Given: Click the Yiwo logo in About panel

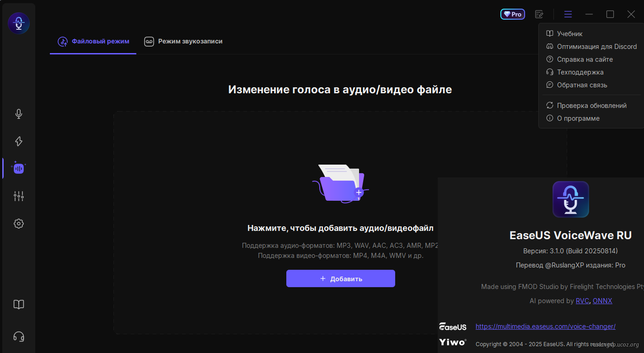Looking at the screenshot, I should (x=453, y=342).
